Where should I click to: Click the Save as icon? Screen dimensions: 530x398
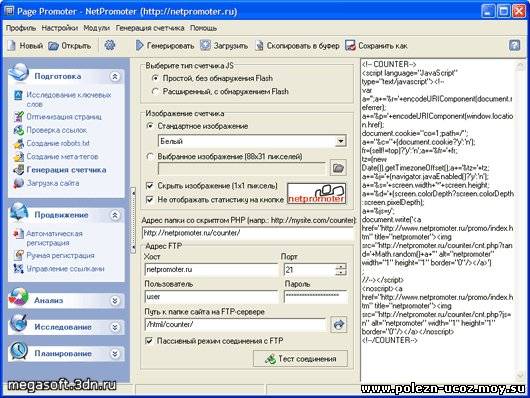pos(350,45)
